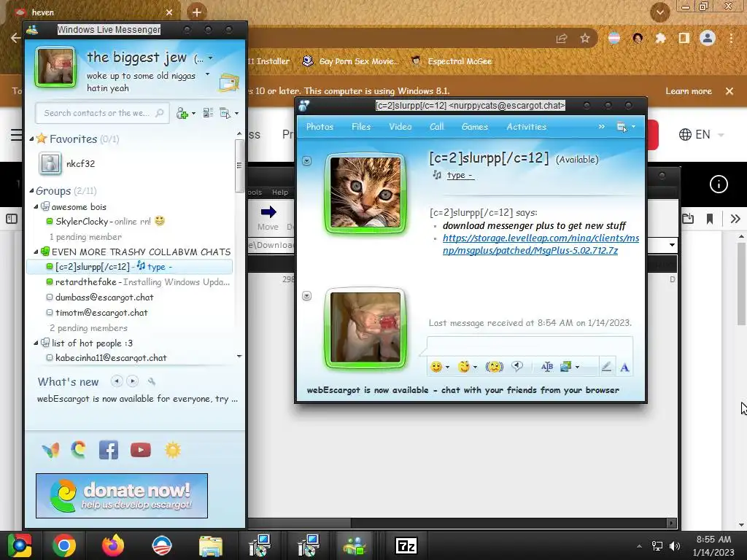This screenshot has height=560, width=747.
Task: Open display name status dropdown arrow
Action: tap(210, 58)
